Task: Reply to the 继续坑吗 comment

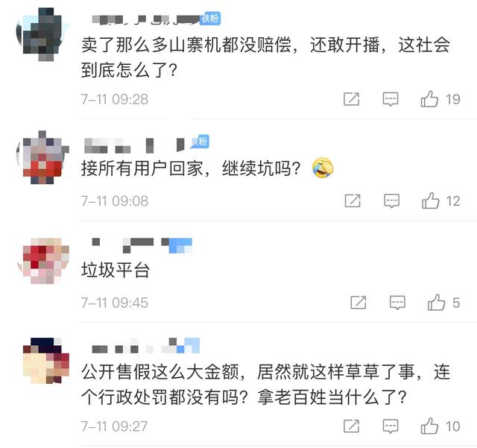Action: pos(391,201)
